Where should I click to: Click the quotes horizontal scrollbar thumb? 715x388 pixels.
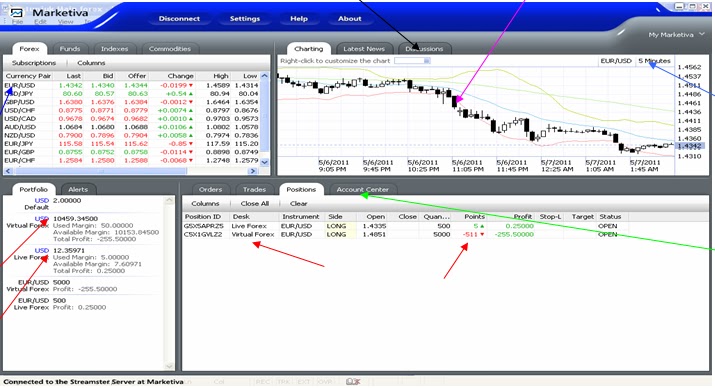(x=100, y=171)
